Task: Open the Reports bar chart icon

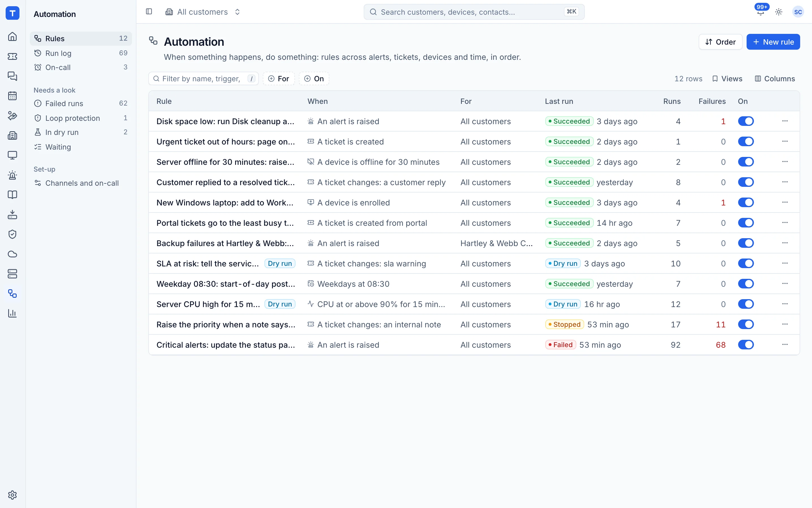Action: click(12, 314)
